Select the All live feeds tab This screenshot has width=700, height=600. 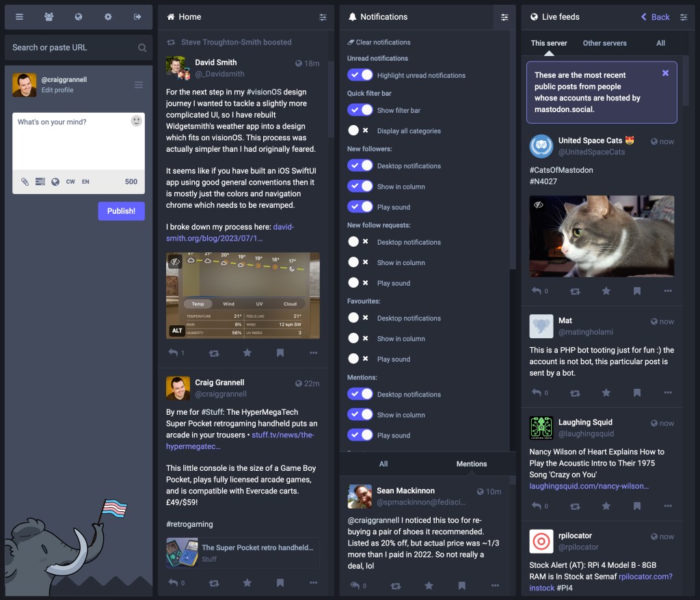click(661, 43)
